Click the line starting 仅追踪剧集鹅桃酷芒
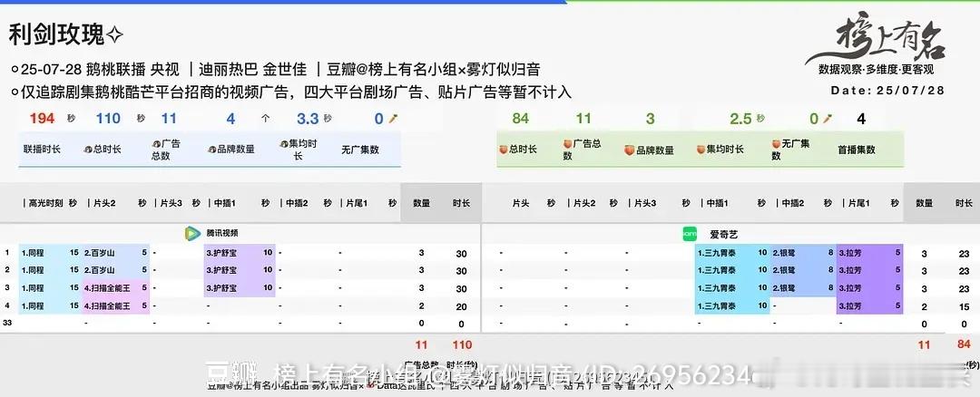This screenshot has height=397, width=980. point(291,92)
